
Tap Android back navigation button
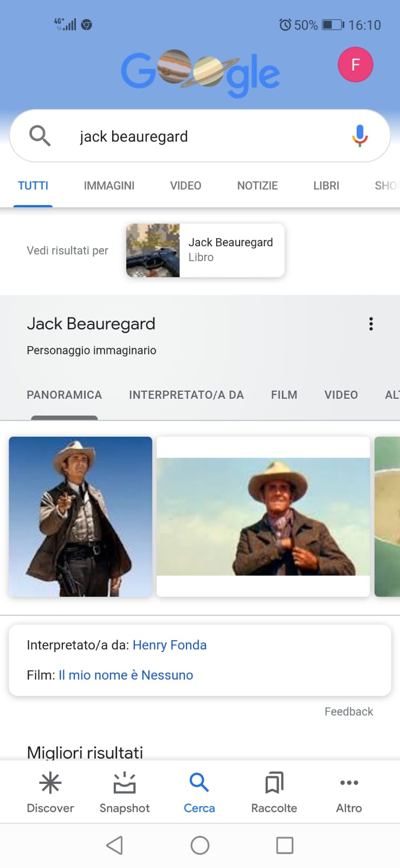(x=114, y=845)
